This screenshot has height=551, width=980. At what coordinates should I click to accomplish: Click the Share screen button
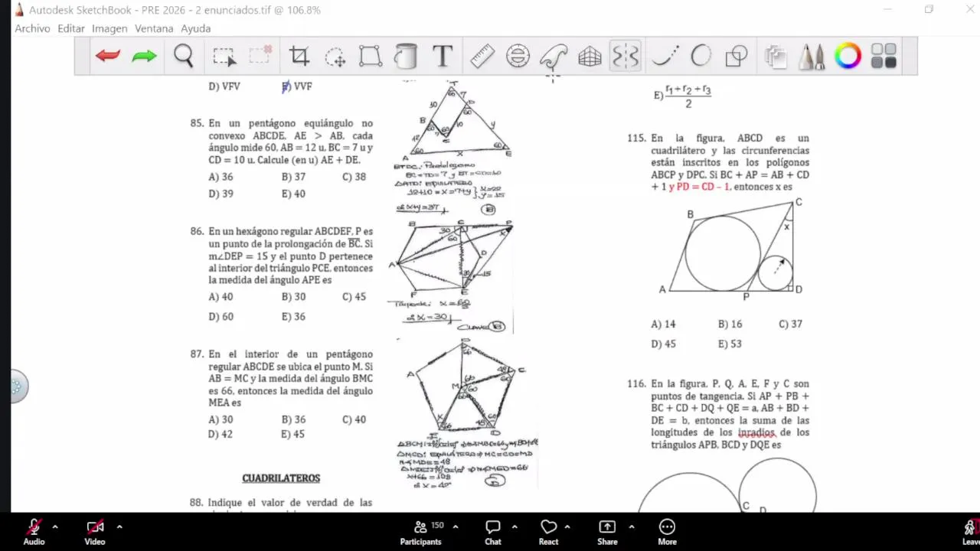[607, 532]
